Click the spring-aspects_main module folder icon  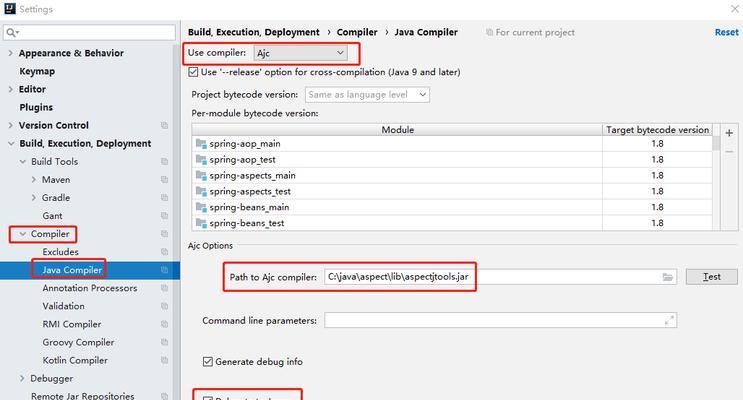[201, 175]
